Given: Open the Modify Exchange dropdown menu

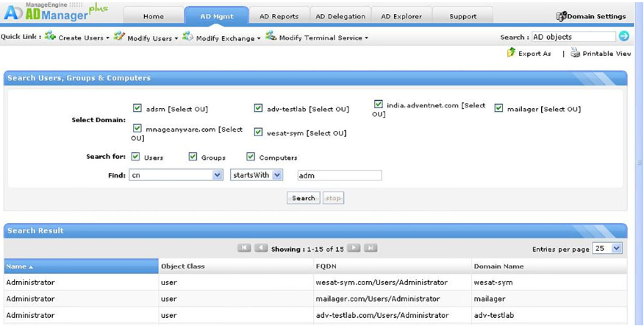Looking at the screenshot, I should point(259,38).
